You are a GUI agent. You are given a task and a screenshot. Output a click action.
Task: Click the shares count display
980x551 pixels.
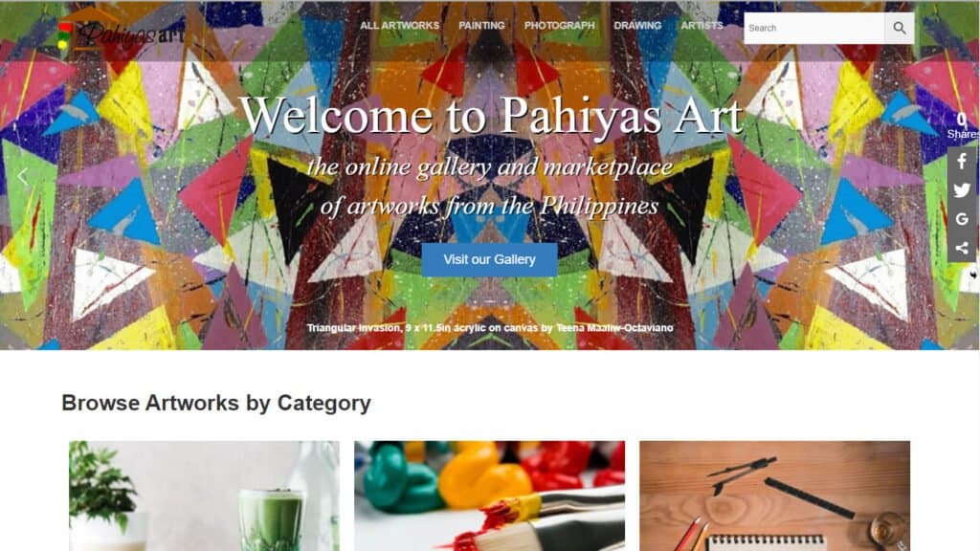[x=963, y=125]
